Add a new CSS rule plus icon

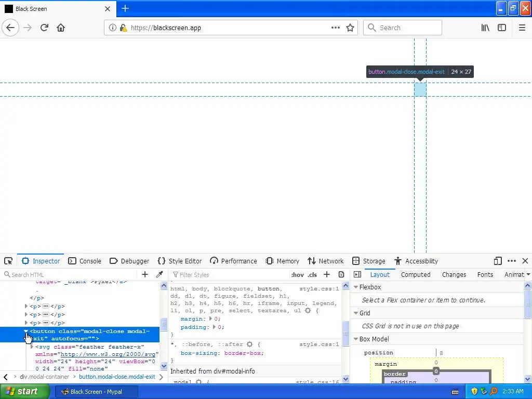tap(327, 274)
